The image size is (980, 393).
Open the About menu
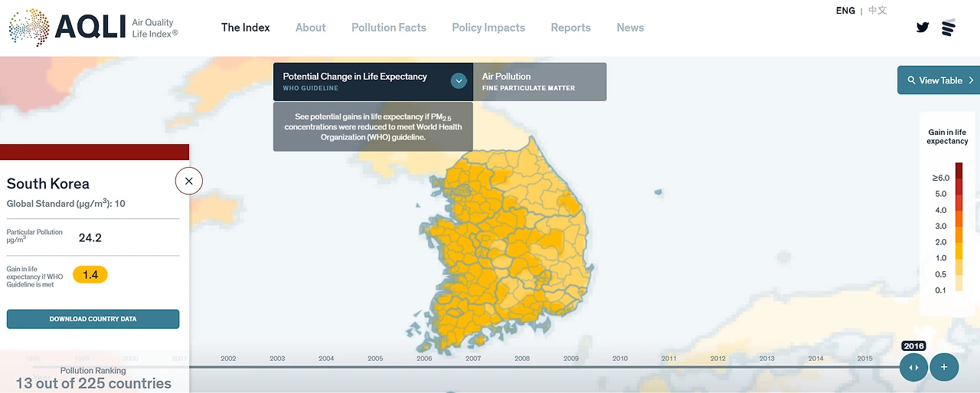[x=310, y=28]
